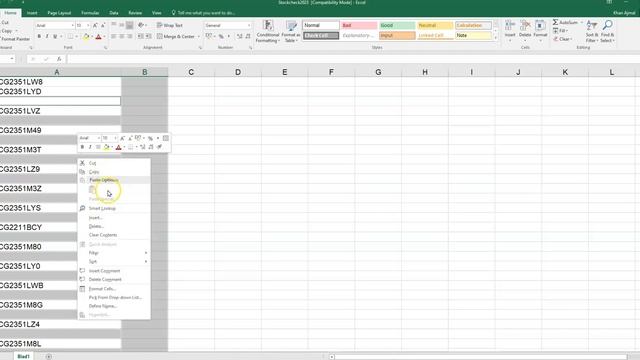Expand the Filter submenu in context menu
Image resolution: width=640 pixels, height=360 pixels.
[114, 253]
